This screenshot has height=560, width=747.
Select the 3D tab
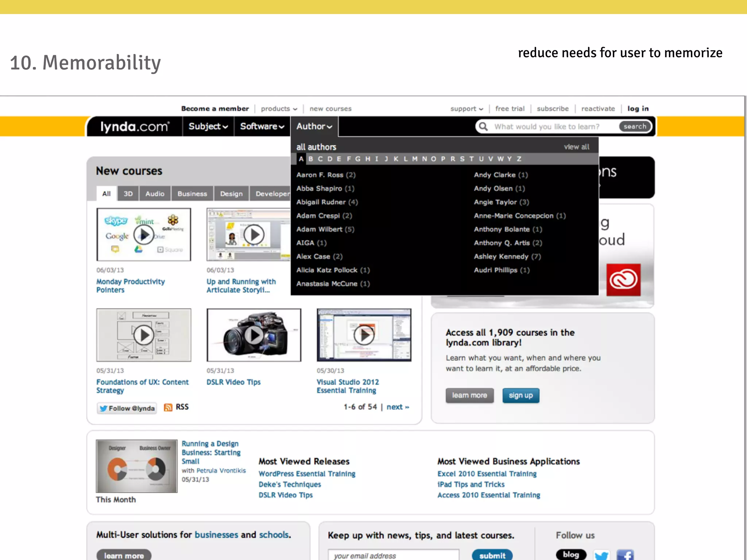128,194
